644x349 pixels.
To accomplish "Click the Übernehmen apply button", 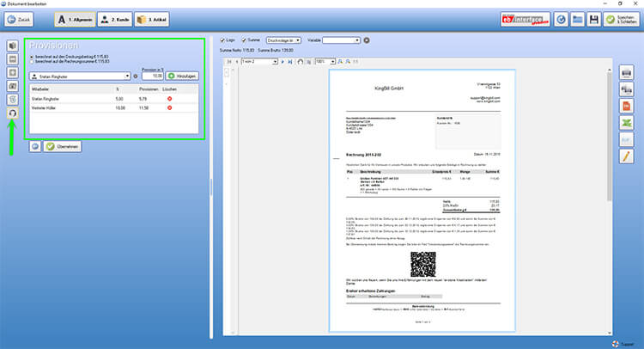I will [63, 146].
